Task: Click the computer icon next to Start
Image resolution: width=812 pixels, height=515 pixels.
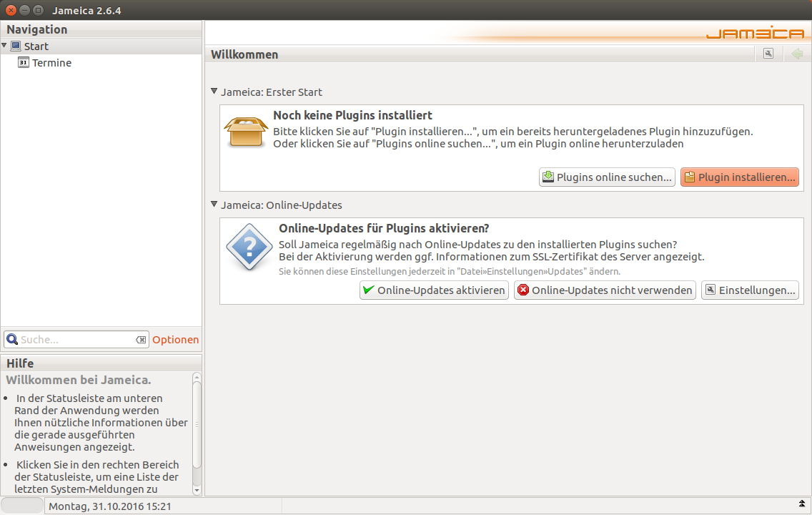Action: click(16, 46)
